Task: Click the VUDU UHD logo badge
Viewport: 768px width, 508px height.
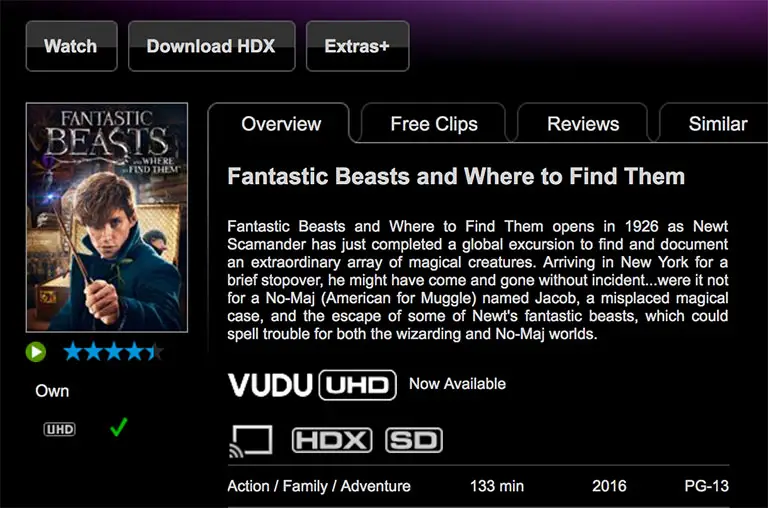Action: pyautogui.click(x=312, y=385)
